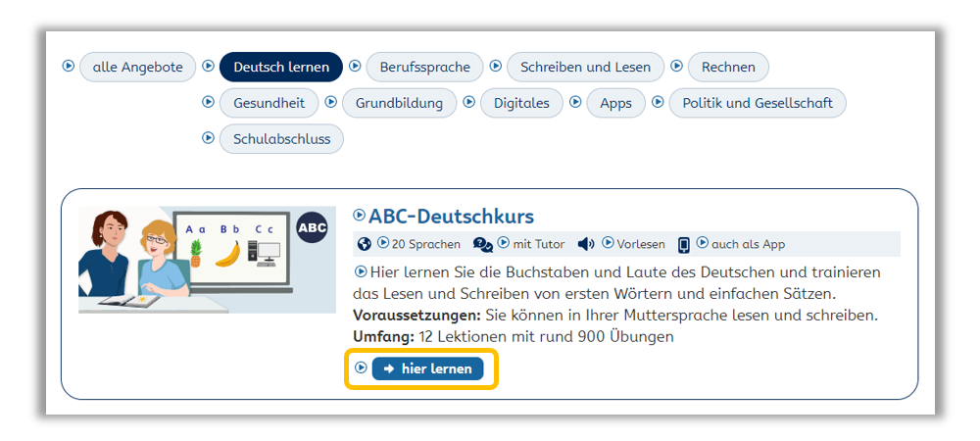Viewport: 980px width, 441px height.
Task: Click the speaker icon beside "Vorlesen"
Action: pos(587,244)
